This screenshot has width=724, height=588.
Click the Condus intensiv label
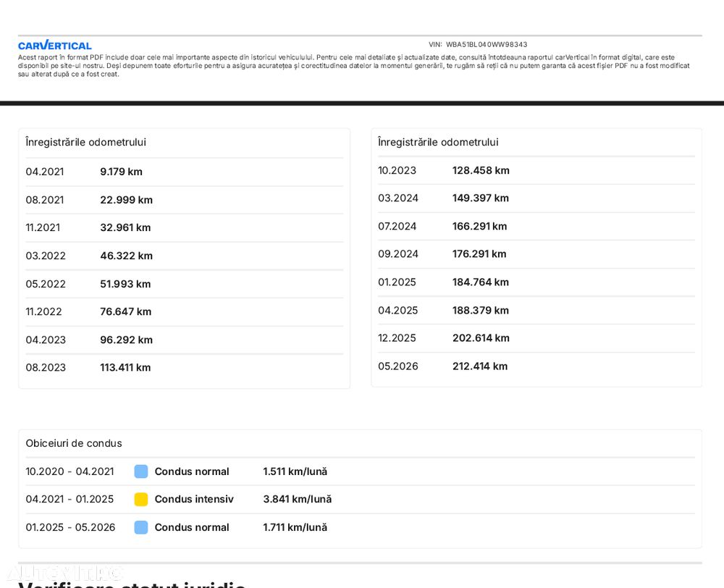pos(194,500)
